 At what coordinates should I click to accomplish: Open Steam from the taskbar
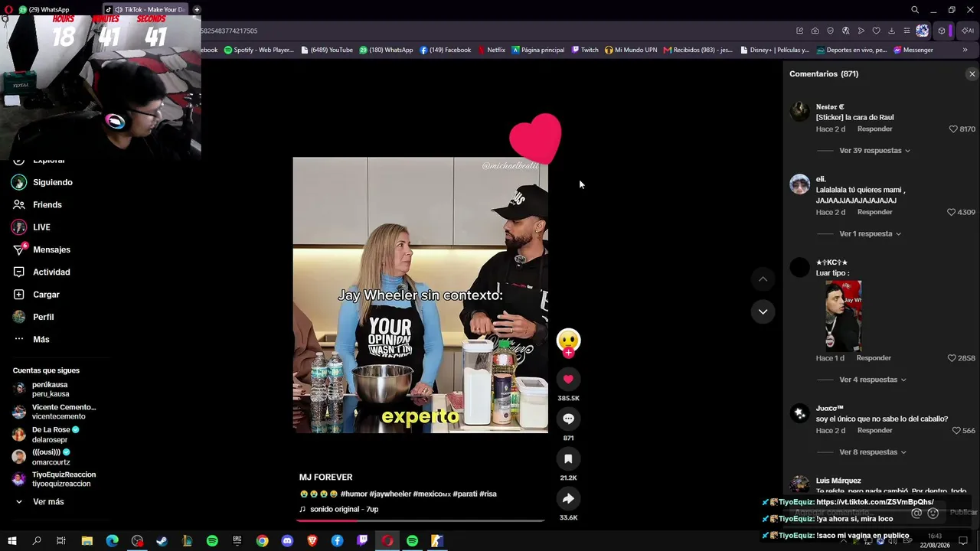pyautogui.click(x=162, y=541)
